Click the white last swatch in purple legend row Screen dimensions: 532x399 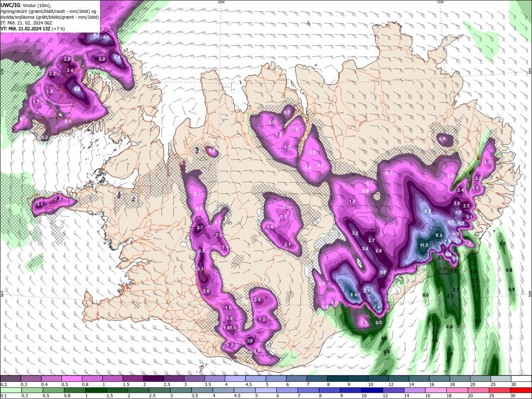click(x=521, y=379)
